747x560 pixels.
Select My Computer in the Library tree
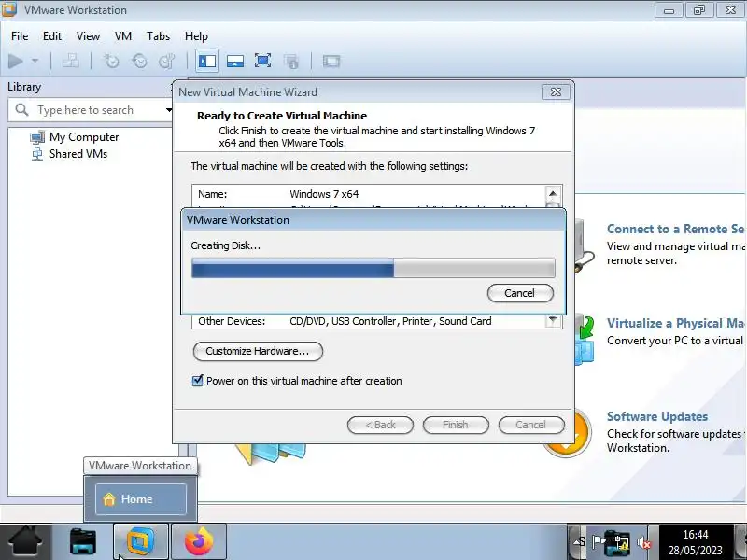[x=84, y=137]
